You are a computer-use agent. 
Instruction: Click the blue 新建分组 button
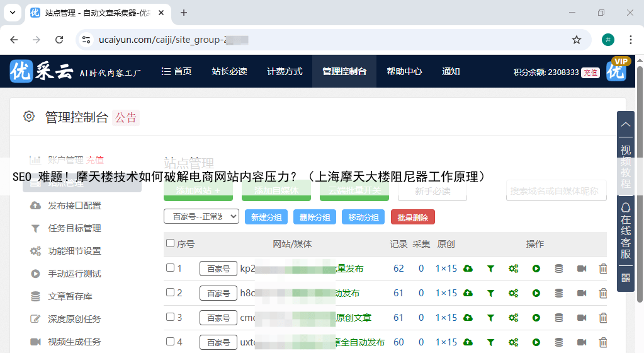tap(266, 217)
